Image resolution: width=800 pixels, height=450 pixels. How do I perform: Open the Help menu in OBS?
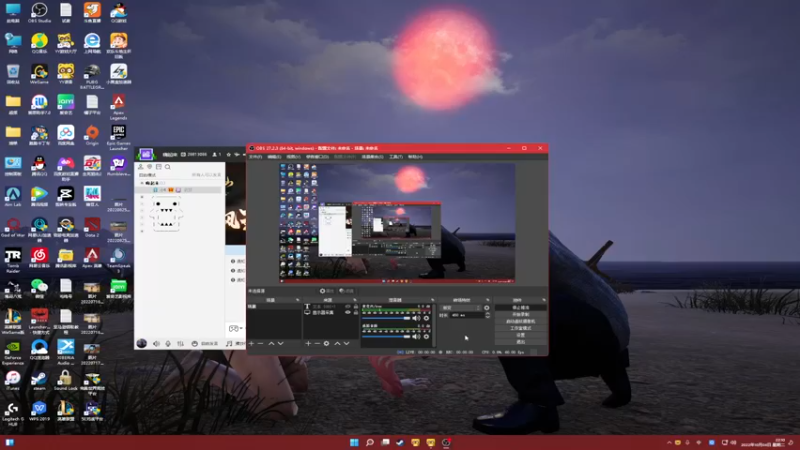click(415, 157)
